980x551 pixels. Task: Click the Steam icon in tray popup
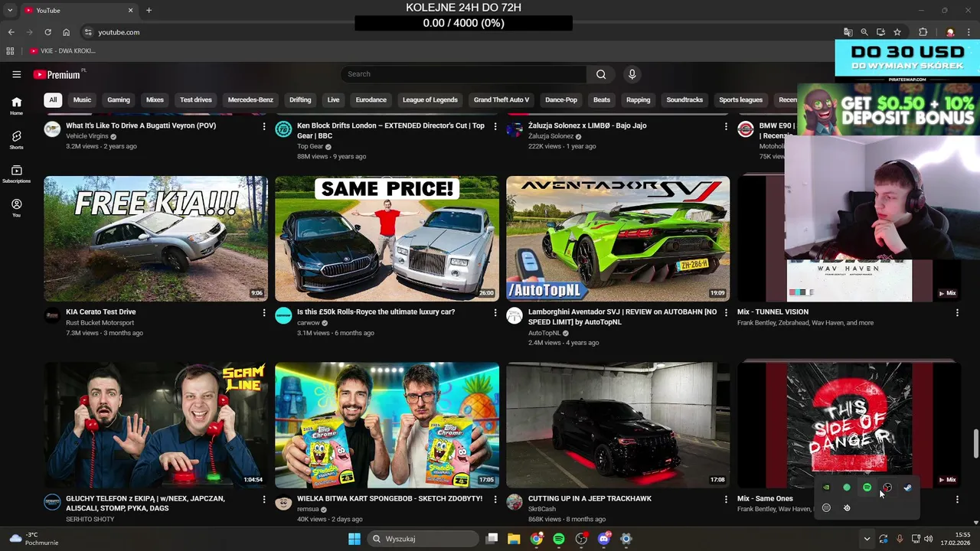pyautogui.click(x=907, y=487)
